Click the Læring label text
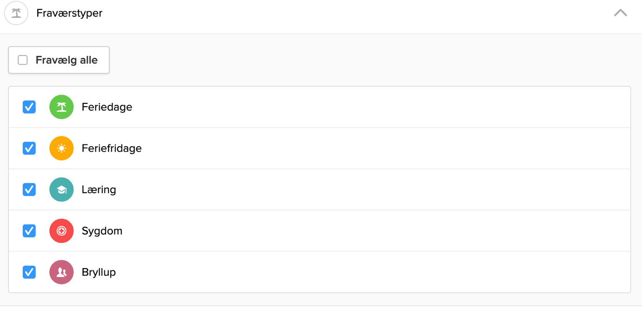Image resolution: width=644 pixels, height=310 pixels. point(99,190)
